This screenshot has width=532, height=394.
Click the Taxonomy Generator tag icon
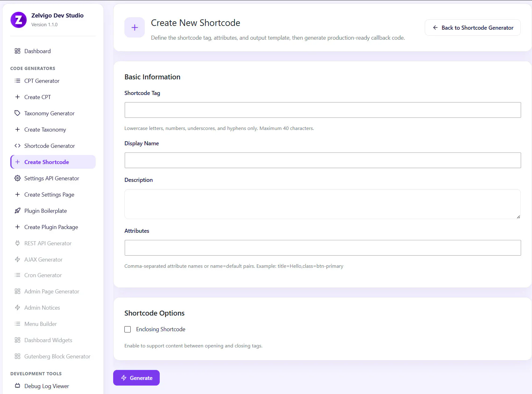click(x=18, y=113)
